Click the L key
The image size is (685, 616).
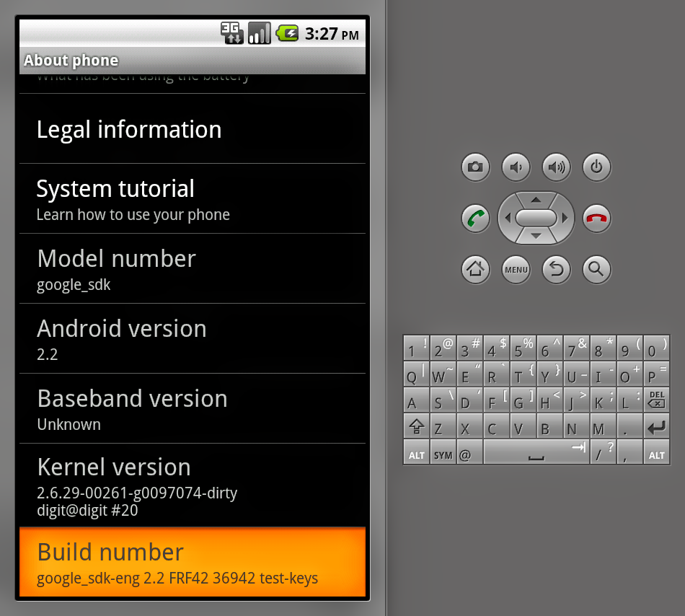tap(629, 400)
